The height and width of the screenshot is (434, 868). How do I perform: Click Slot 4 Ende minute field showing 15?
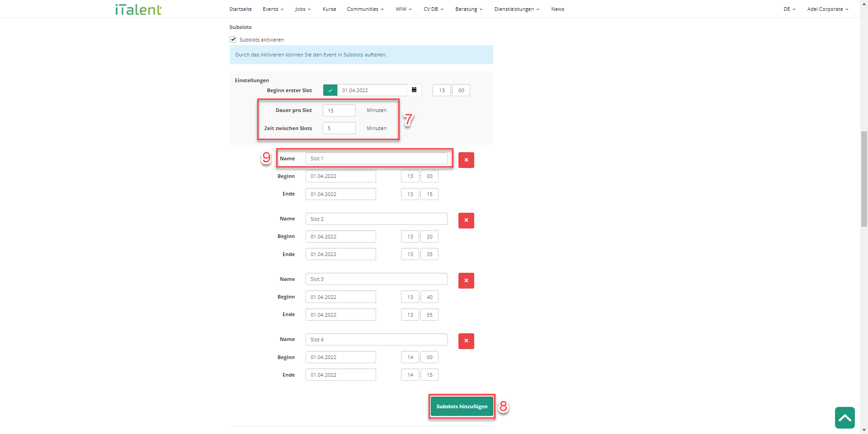pos(429,375)
